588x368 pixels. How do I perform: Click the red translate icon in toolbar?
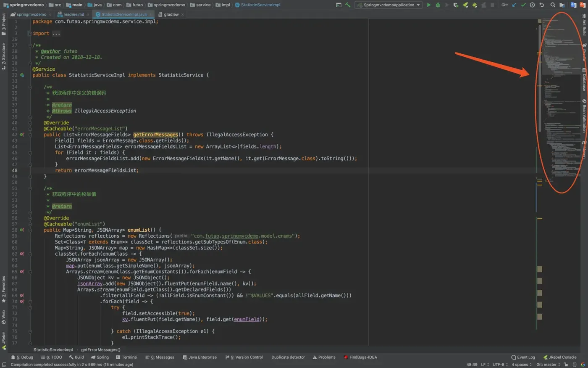(583, 5)
